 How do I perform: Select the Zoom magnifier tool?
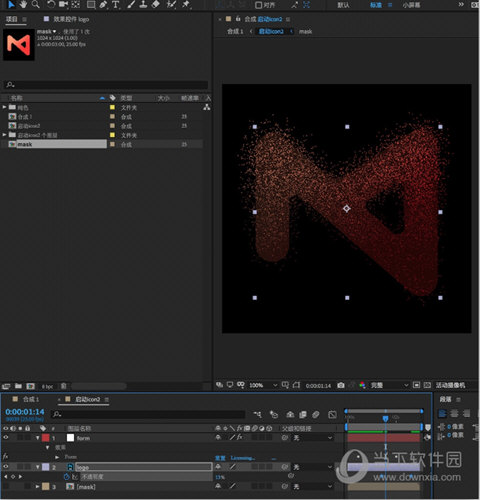coord(35,4)
